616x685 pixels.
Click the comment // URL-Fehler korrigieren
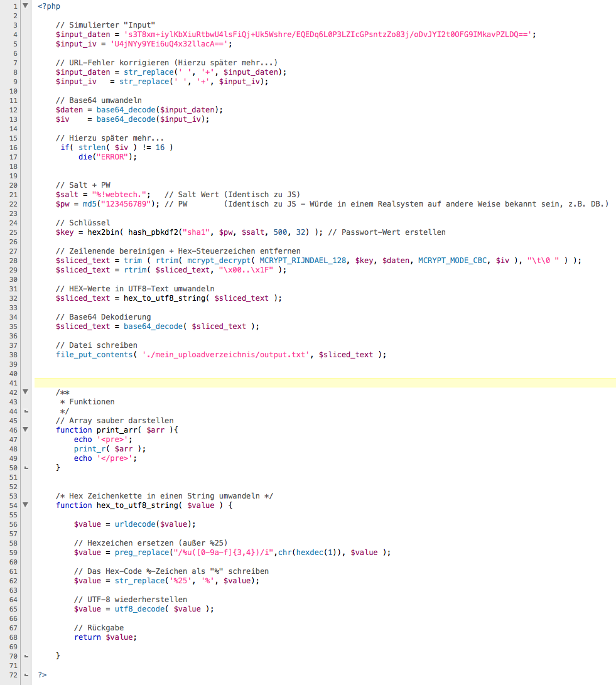(166, 63)
